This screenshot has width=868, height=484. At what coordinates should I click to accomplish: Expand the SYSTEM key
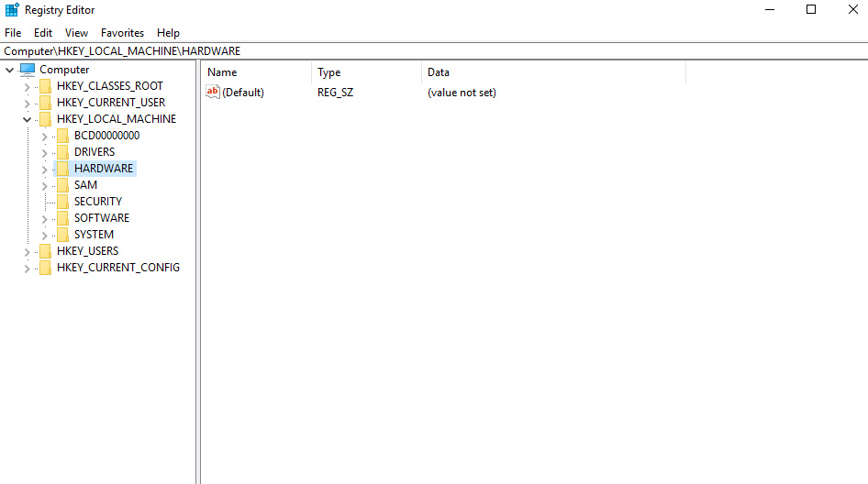[x=45, y=236]
